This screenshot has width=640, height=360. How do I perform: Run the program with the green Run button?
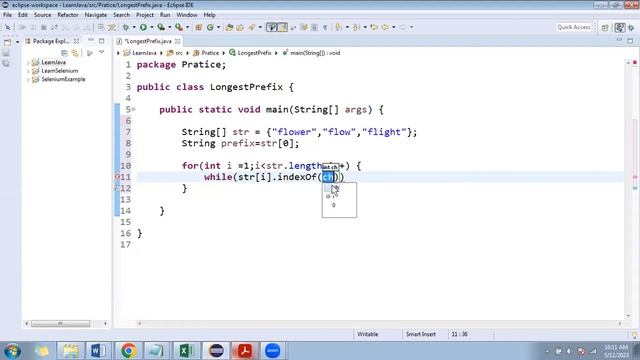pyautogui.click(x=143, y=27)
